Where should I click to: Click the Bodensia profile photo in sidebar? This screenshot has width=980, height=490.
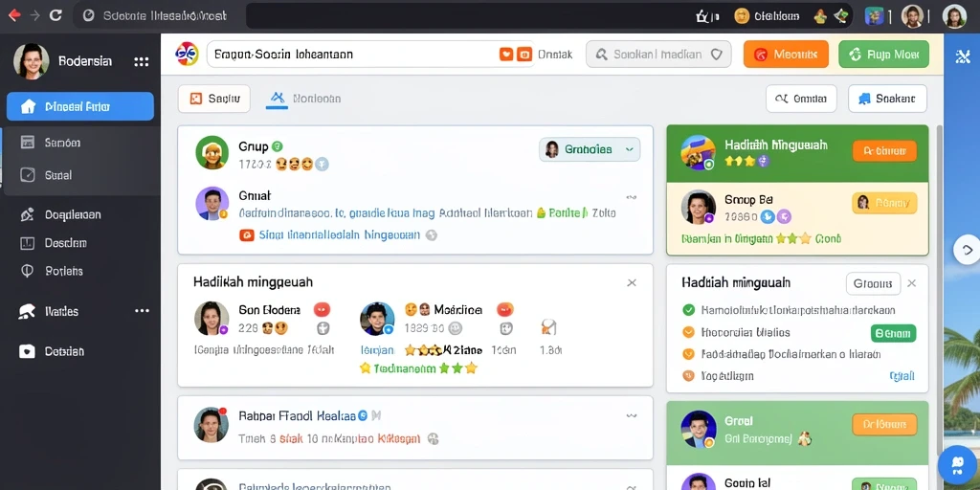32,61
